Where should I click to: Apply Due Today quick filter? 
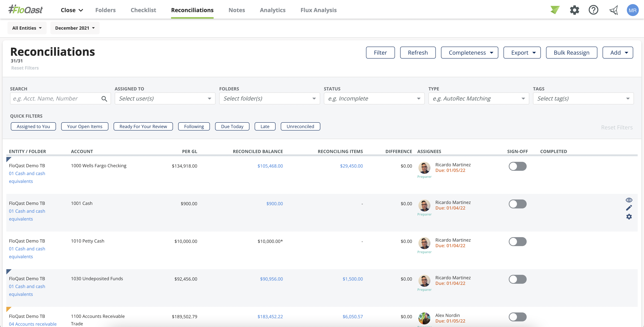click(232, 126)
